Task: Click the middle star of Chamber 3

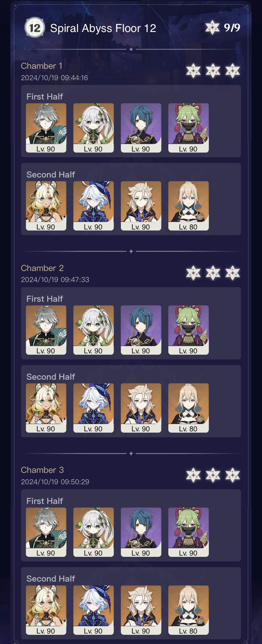Action: (x=213, y=475)
